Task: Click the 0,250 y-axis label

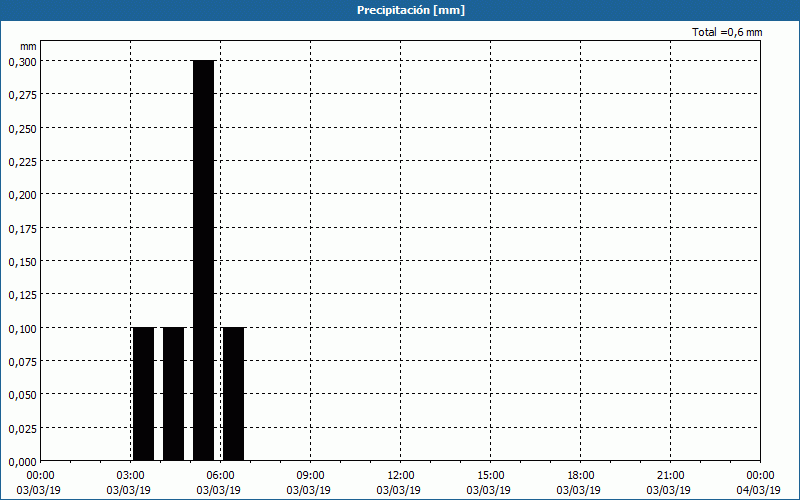Action: (x=22, y=128)
